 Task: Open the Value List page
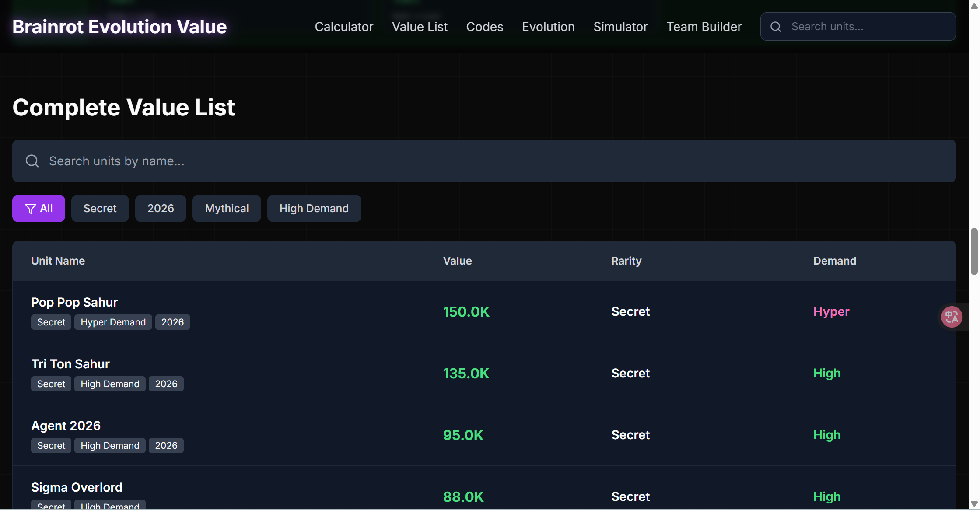click(x=420, y=26)
